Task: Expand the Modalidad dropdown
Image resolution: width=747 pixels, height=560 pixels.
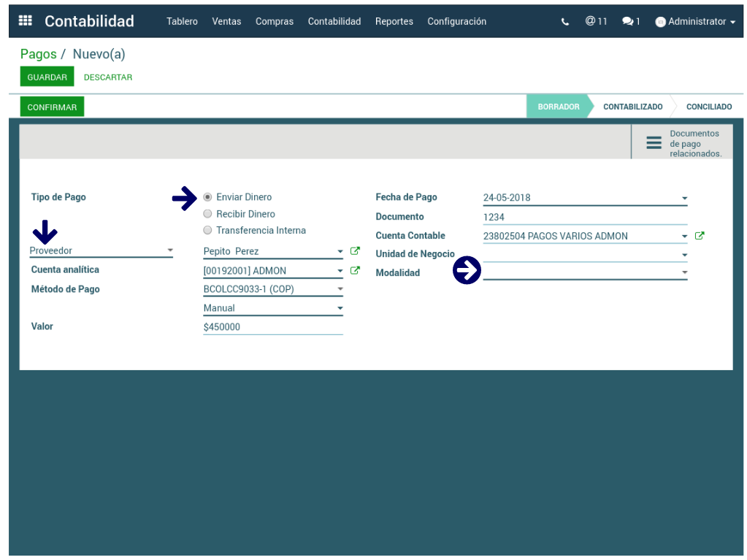Action: (584, 272)
